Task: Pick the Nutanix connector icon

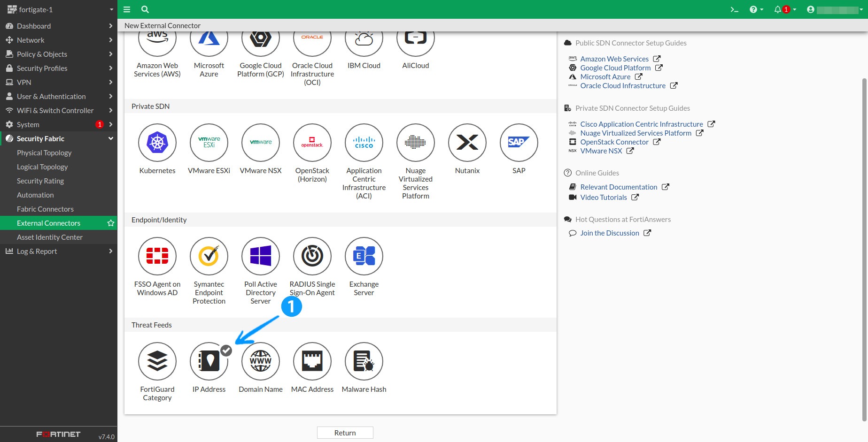Action: coord(467,143)
